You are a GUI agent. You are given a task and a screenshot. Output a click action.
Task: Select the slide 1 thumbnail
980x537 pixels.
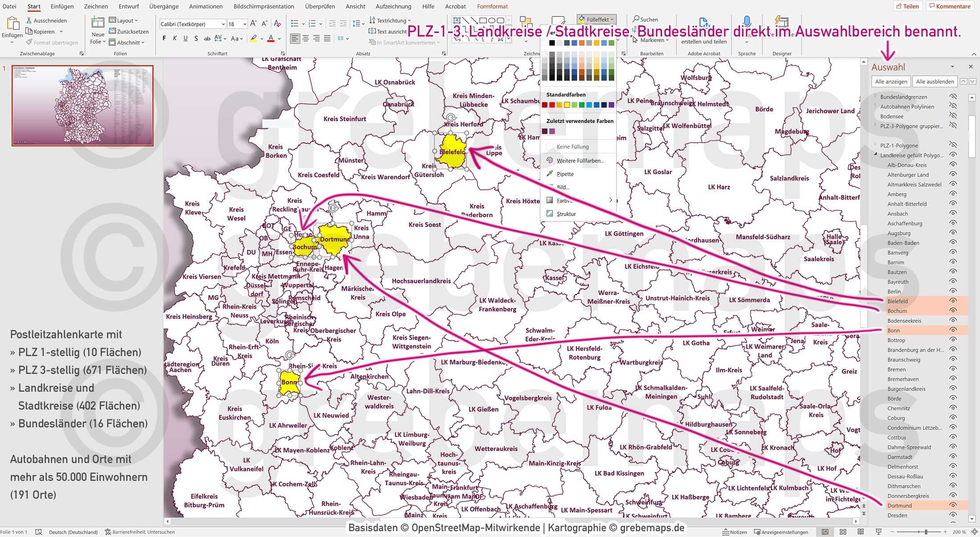coord(82,106)
